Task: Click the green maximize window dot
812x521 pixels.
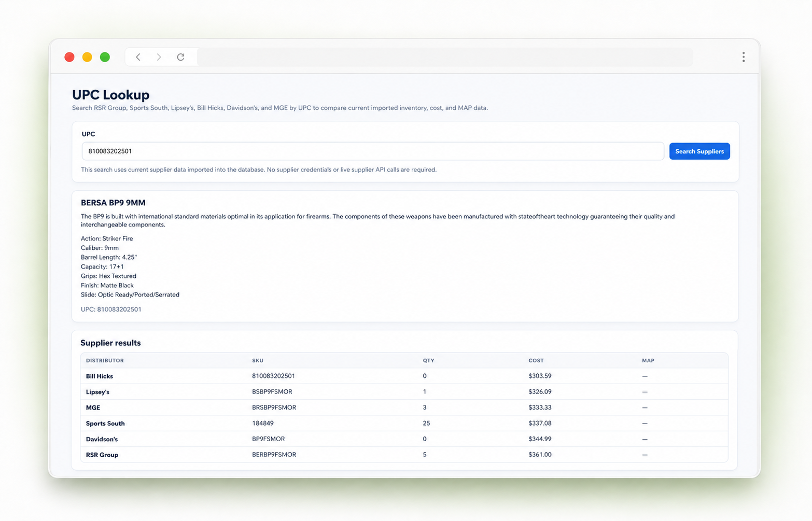Action: (x=105, y=57)
